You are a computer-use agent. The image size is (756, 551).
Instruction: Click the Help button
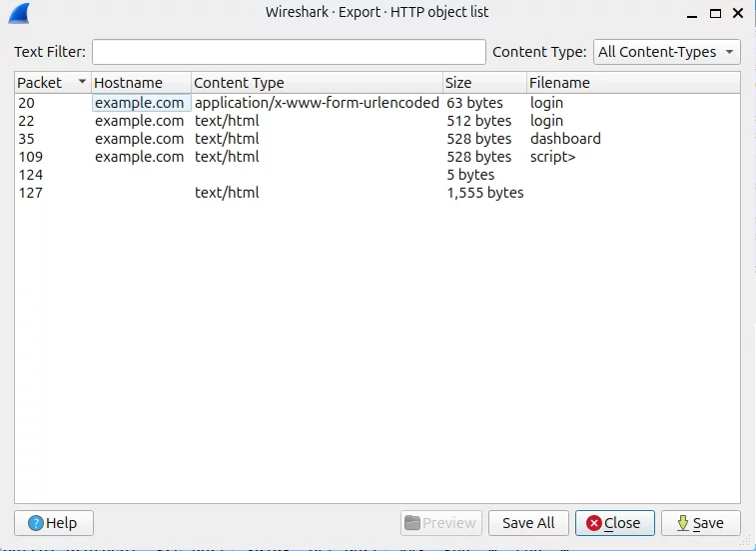[x=53, y=523]
